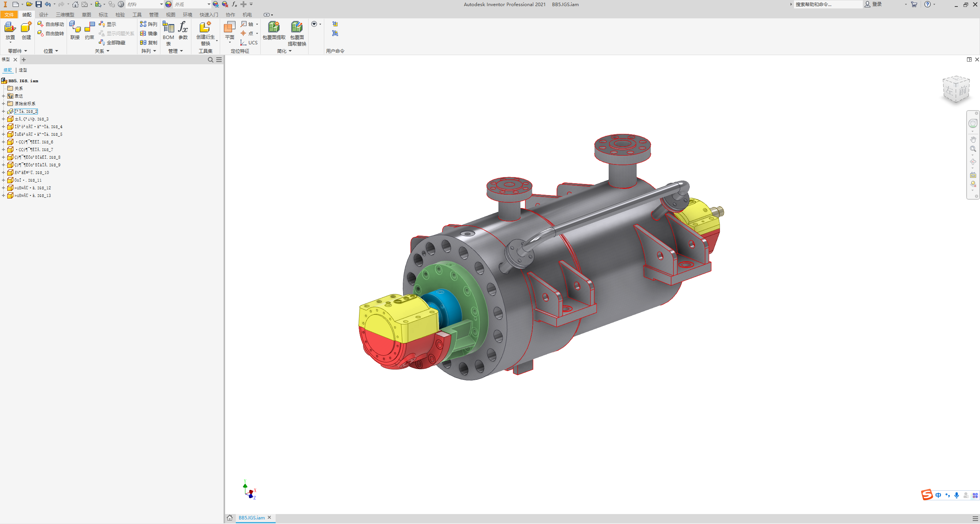This screenshot has height=524, width=980.
Task: Toggle the ribbon minimize button after the 机电 tab
Action: point(266,15)
